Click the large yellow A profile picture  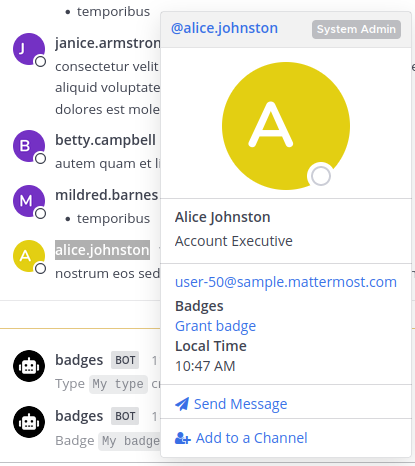tap(286, 126)
